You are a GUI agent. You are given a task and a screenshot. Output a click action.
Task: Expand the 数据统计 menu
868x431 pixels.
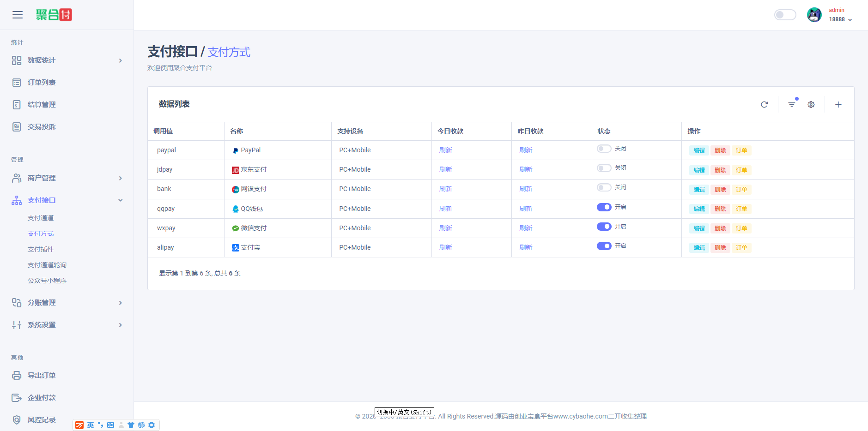point(67,60)
